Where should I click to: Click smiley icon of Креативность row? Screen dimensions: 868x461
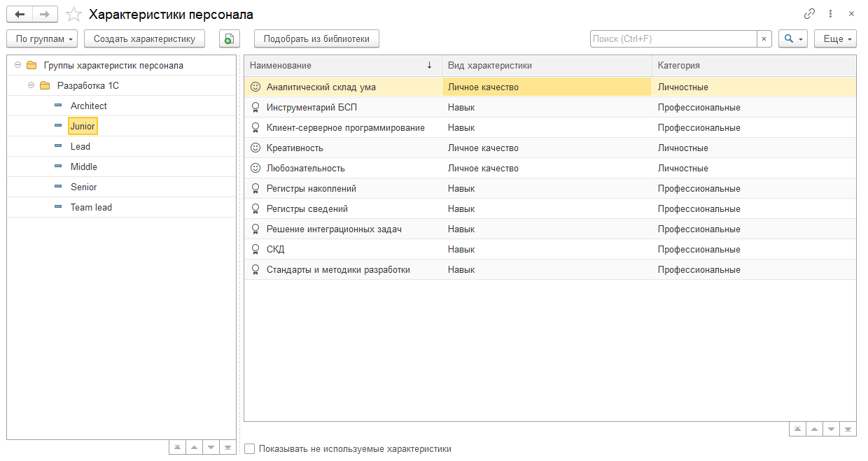pos(255,148)
